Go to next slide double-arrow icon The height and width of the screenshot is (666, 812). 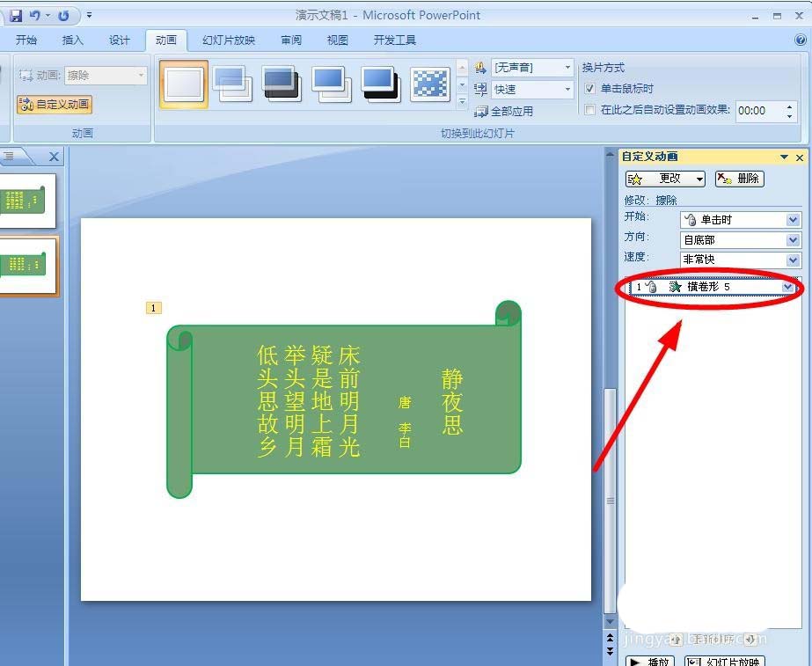click(611, 650)
